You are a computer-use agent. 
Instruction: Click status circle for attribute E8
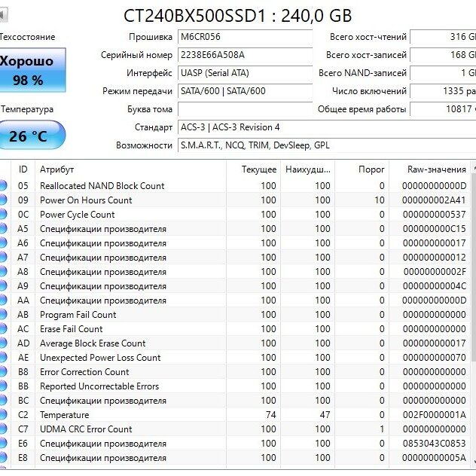pyautogui.click(x=2, y=457)
